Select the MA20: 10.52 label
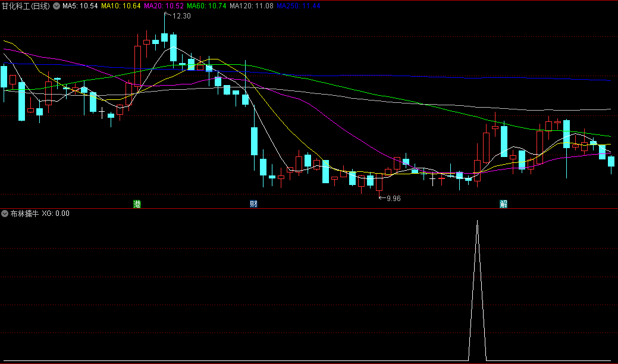The height and width of the screenshot is (364, 618). tap(164, 6)
